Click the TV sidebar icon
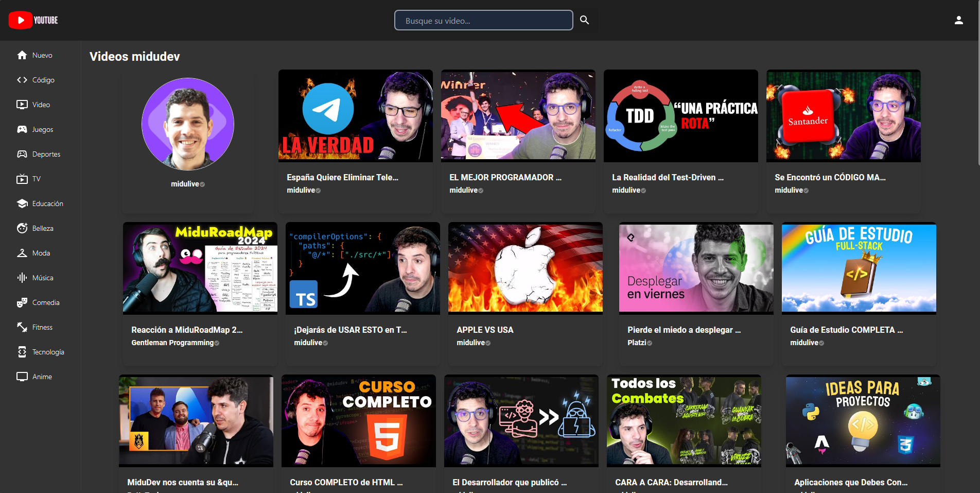Viewport: 980px width, 493px height. tap(22, 179)
